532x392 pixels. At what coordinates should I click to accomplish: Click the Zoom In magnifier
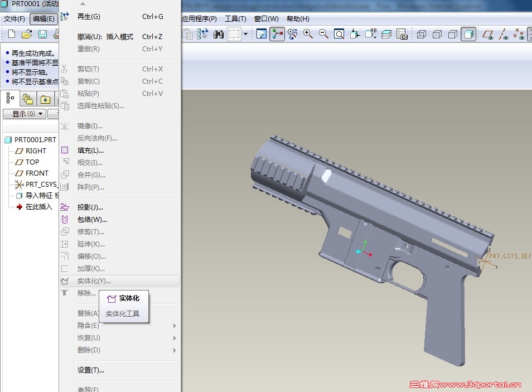coord(308,34)
